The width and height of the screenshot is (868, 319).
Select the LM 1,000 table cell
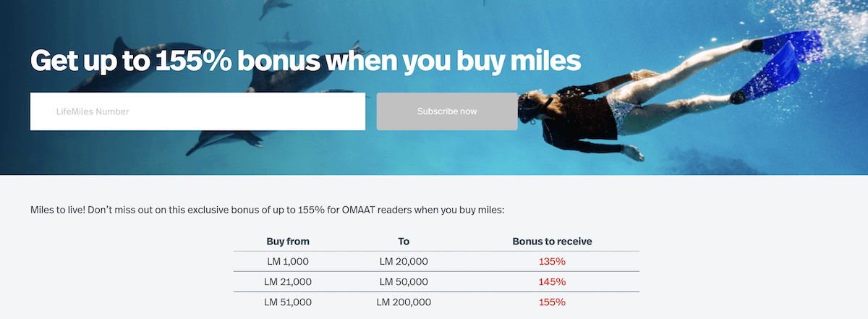coord(288,261)
